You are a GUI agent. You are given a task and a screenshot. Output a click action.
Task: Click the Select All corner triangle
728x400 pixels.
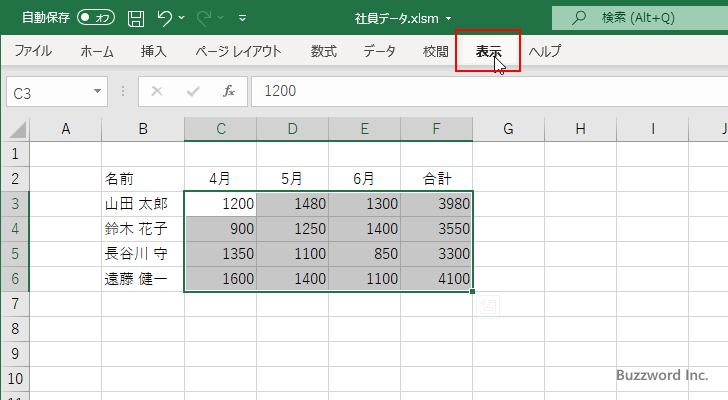[17, 129]
